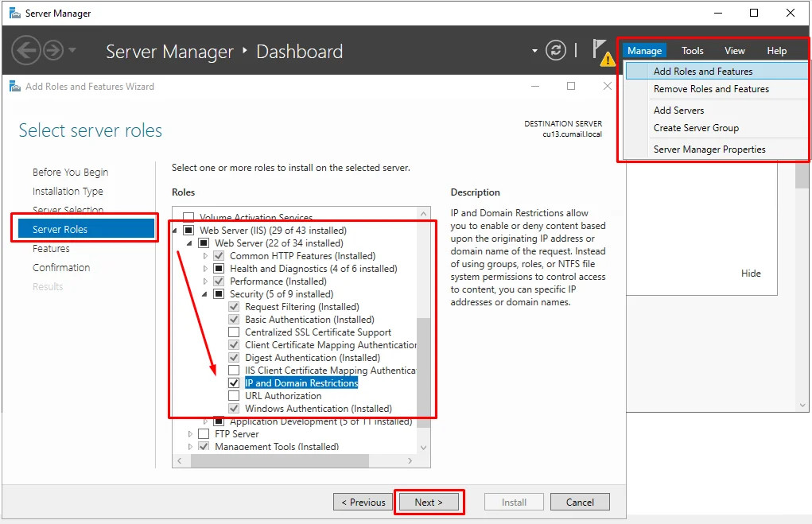Open the navigation history dropdown arrow
The image size is (812, 524).
click(72, 50)
